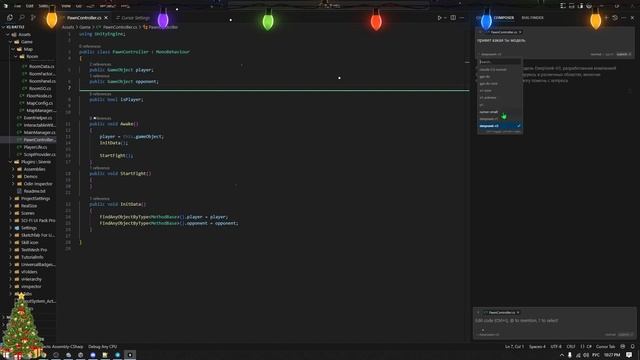The image size is (640, 360).
Task: Collapse the Plugins folder
Action: pyautogui.click(x=35, y=162)
